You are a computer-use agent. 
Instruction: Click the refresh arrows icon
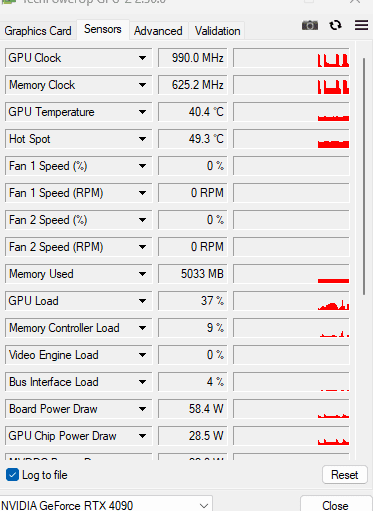(335, 25)
